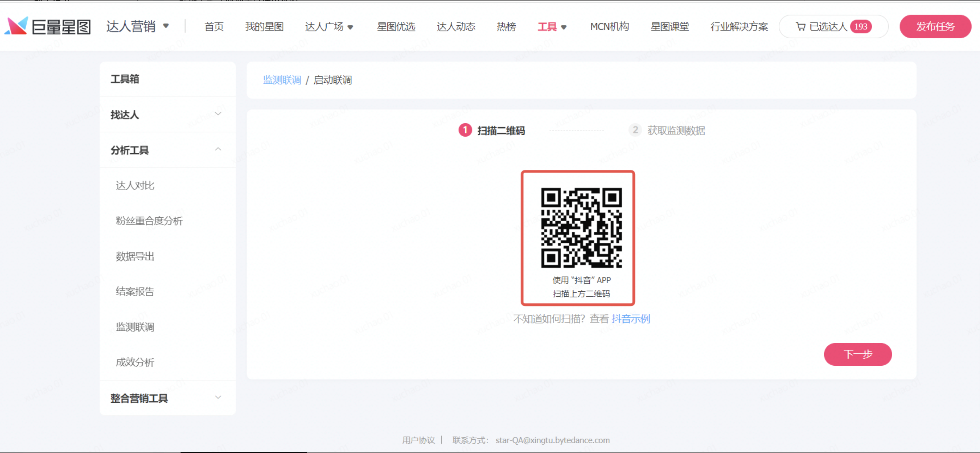Go to 首页 in top navigation
The image size is (980, 453).
[214, 27]
